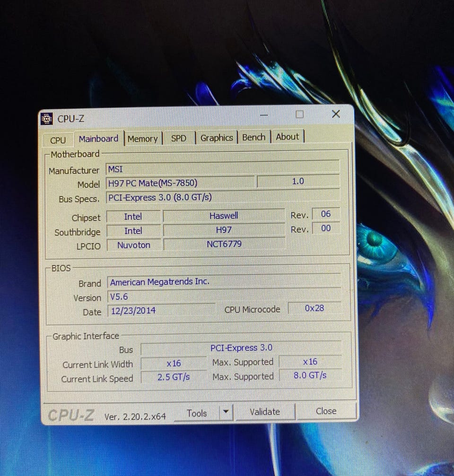Click the Close button at bottom
The width and height of the screenshot is (454, 476).
[x=326, y=411]
